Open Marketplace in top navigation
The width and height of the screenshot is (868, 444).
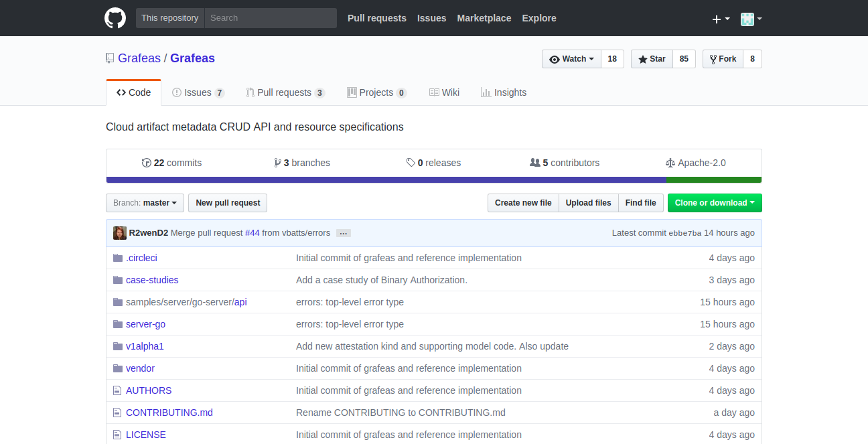pos(484,18)
